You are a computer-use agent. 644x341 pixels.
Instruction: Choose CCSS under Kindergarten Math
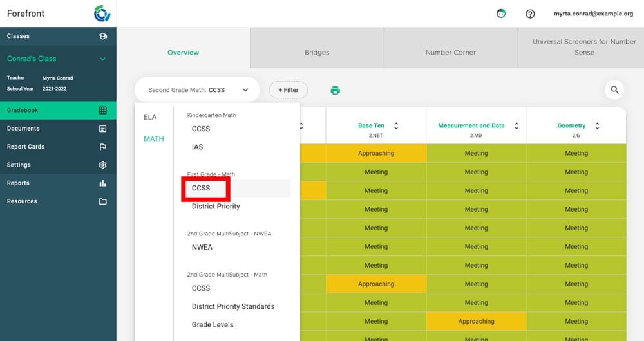[201, 129]
